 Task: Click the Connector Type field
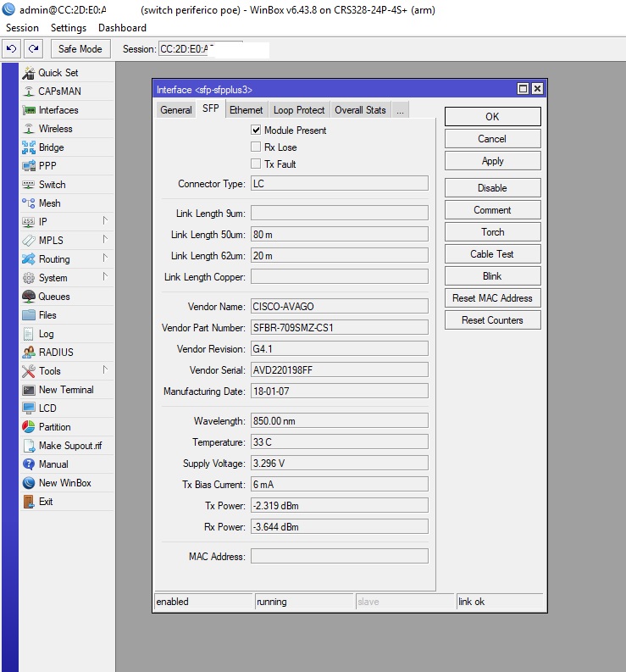(340, 183)
